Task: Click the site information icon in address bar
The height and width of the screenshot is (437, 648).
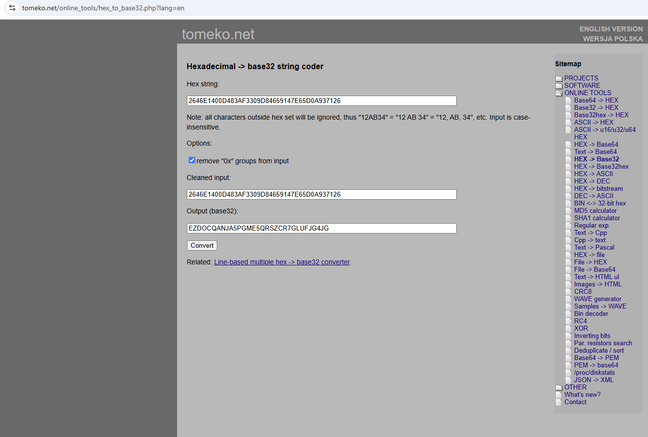Action: pyautogui.click(x=10, y=7)
